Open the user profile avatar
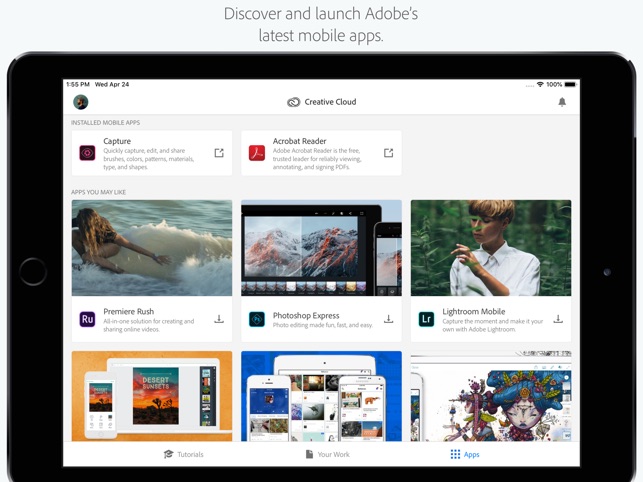The height and width of the screenshot is (482, 643). (x=81, y=102)
